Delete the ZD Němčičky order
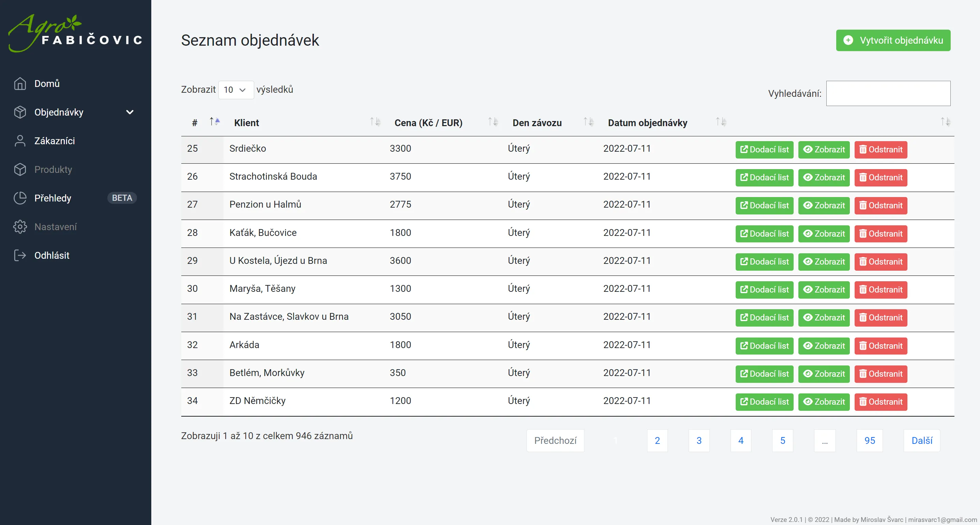Viewport: 980px width, 525px height. [880, 402]
